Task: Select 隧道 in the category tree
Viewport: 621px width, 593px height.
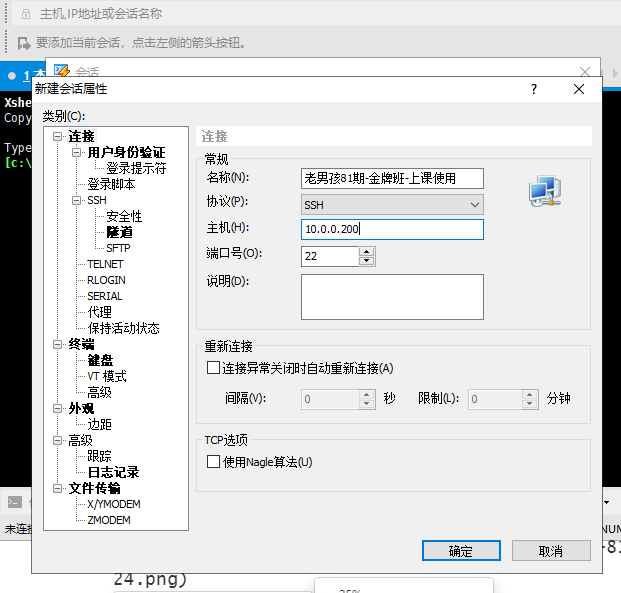Action: pyautogui.click(x=119, y=232)
